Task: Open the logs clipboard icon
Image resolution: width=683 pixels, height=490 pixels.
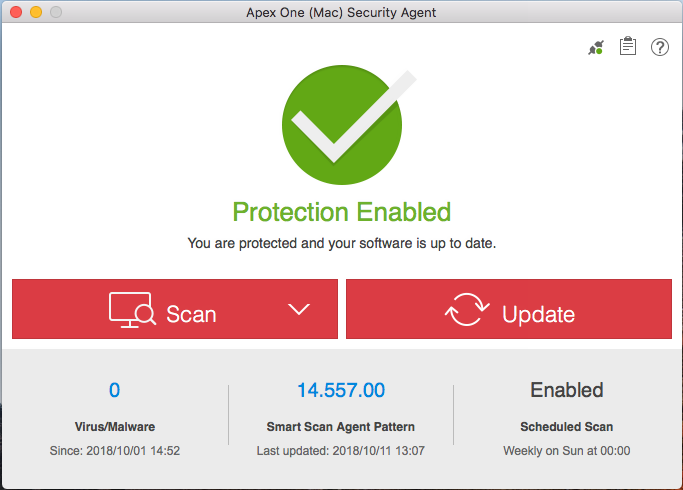Action: (x=628, y=47)
